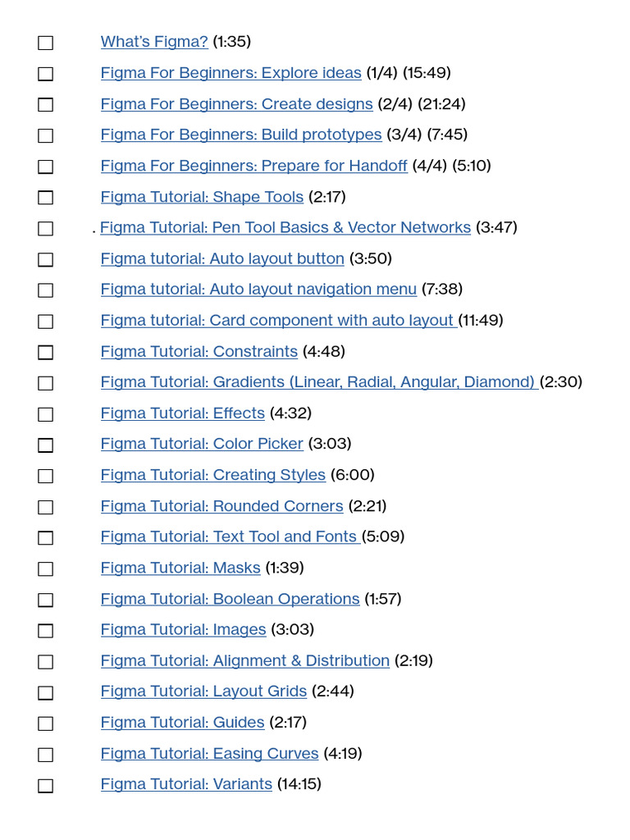Screen dimensions: 630x840
Task: Visit Alignment & Distribution tutorial link
Action: 244,661
